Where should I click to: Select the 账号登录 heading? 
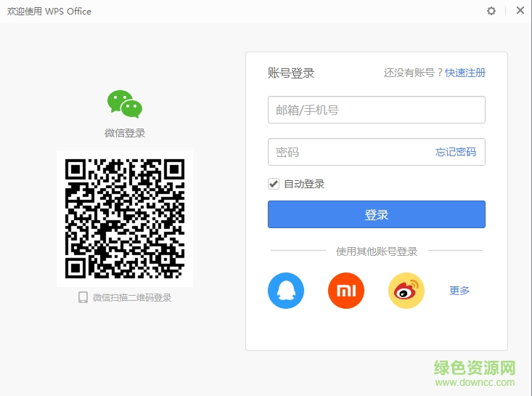(x=291, y=73)
